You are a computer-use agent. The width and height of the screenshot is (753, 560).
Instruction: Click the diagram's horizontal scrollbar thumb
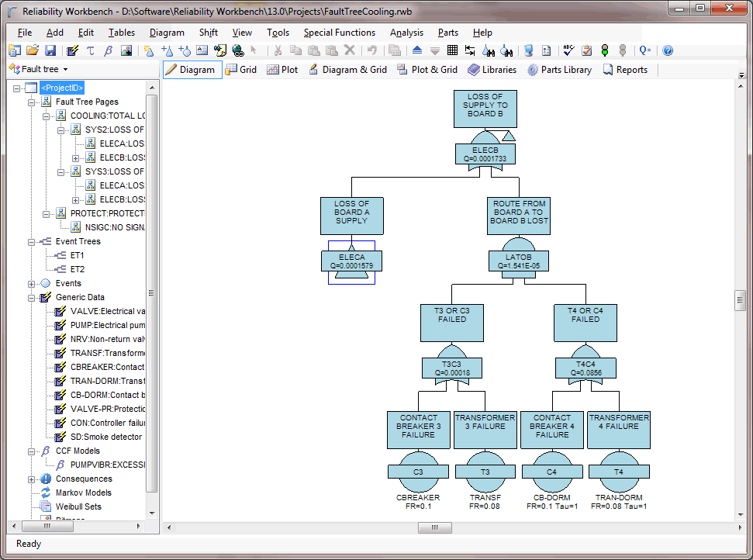click(434, 527)
